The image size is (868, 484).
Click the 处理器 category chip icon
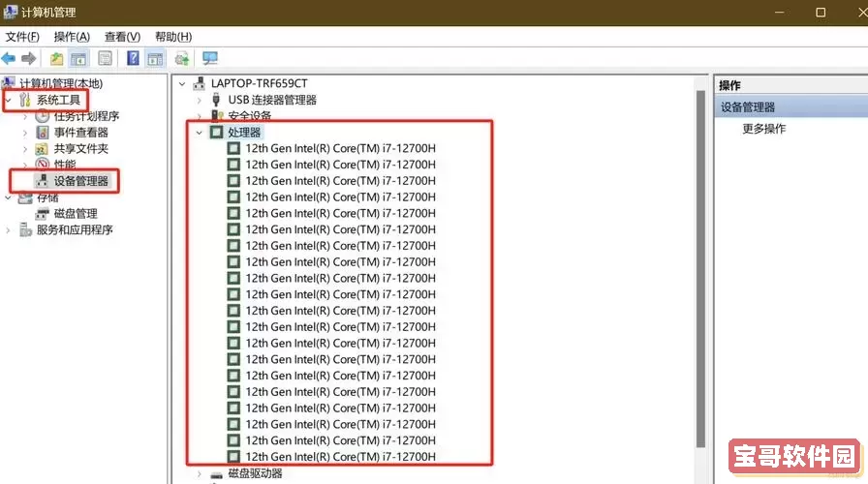pyautogui.click(x=216, y=133)
